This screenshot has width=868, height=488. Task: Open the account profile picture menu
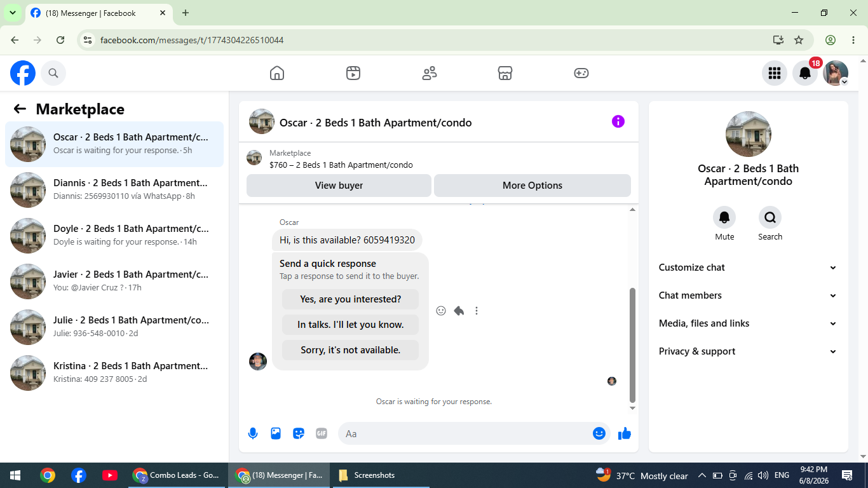tap(836, 73)
